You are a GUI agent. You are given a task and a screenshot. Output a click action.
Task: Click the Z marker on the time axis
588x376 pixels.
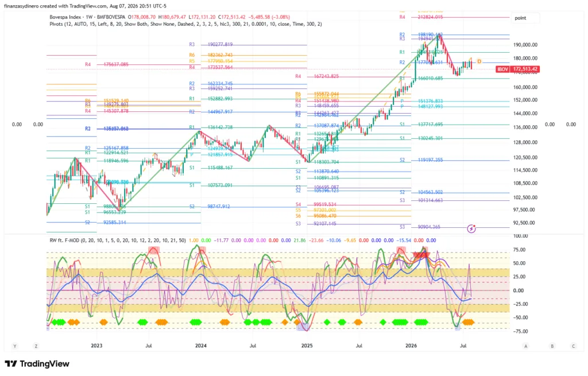click(36, 346)
